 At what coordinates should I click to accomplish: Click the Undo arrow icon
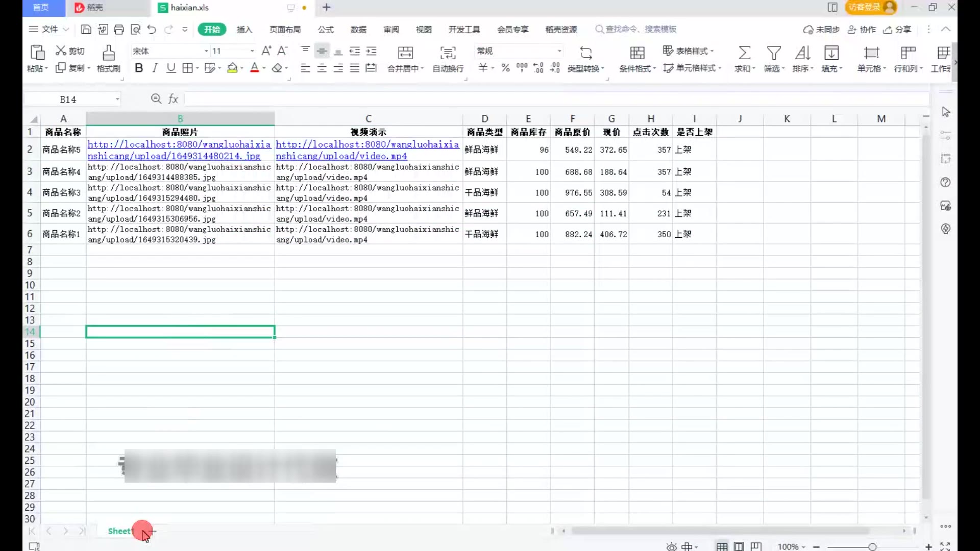pyautogui.click(x=152, y=29)
